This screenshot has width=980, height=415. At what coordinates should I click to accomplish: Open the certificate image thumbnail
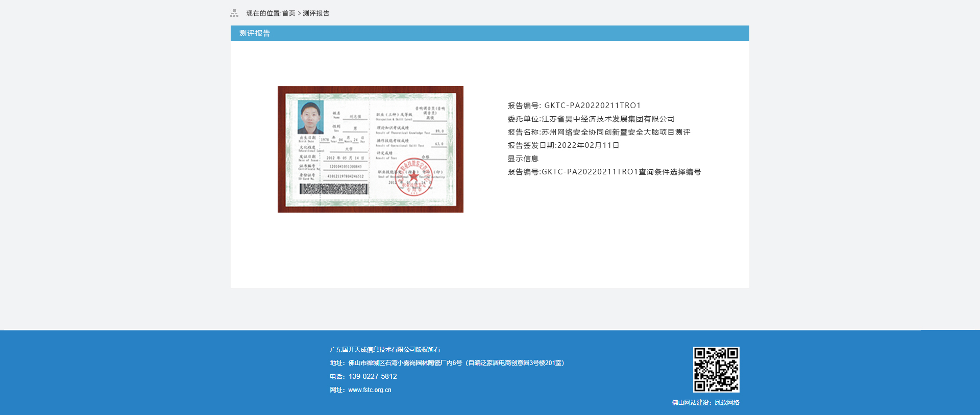click(370, 149)
